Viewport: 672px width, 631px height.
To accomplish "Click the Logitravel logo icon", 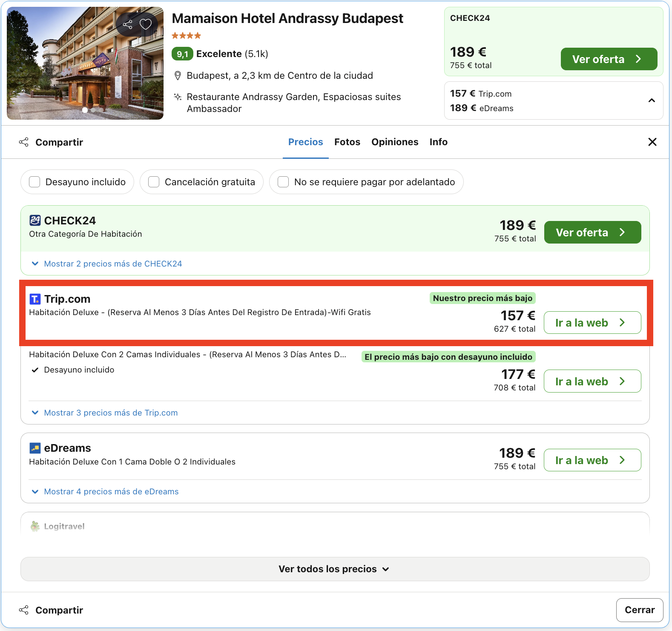I will tap(35, 526).
